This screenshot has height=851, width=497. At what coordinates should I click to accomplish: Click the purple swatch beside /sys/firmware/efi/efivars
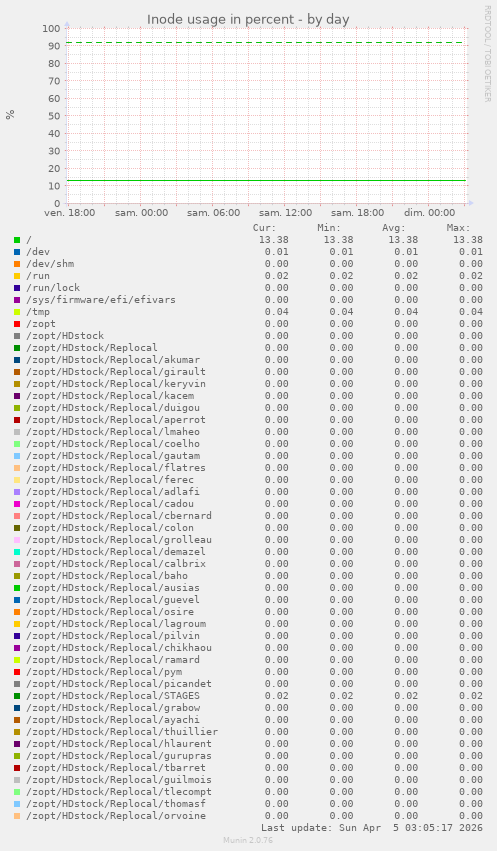[17, 300]
